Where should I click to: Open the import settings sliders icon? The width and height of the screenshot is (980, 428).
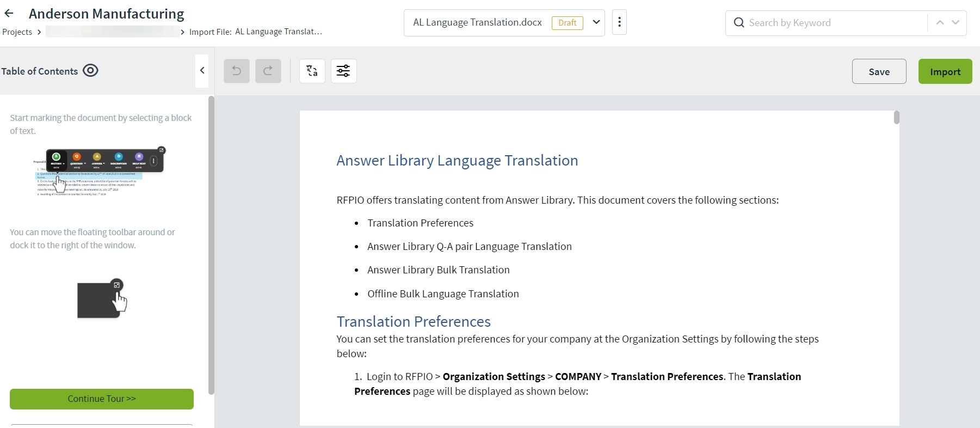(344, 71)
